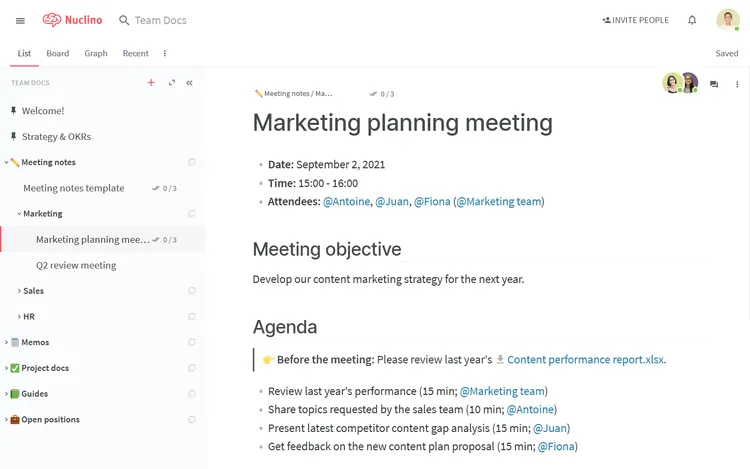The width and height of the screenshot is (750, 469).
Task: Collapse the Meeting notes collection
Action: (6, 163)
